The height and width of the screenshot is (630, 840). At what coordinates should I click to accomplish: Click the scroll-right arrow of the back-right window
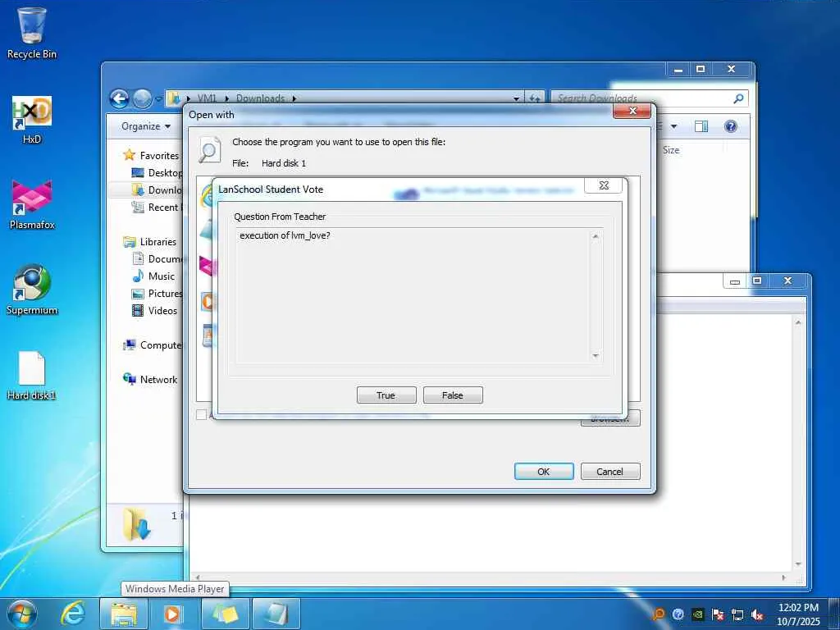point(783,577)
